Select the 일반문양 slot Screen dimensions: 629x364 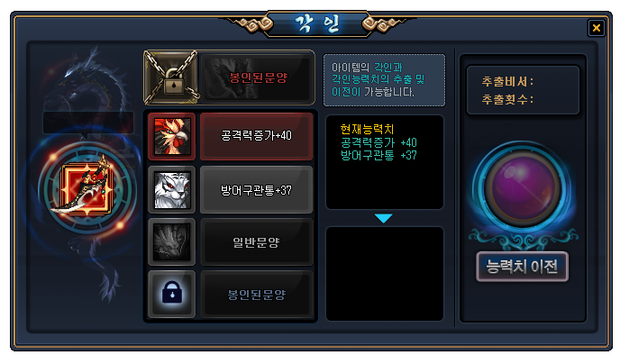coord(256,241)
